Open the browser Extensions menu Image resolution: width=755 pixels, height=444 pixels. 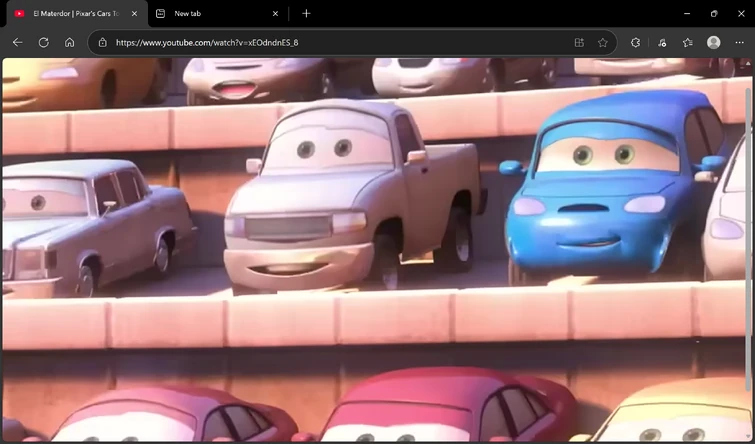(636, 42)
